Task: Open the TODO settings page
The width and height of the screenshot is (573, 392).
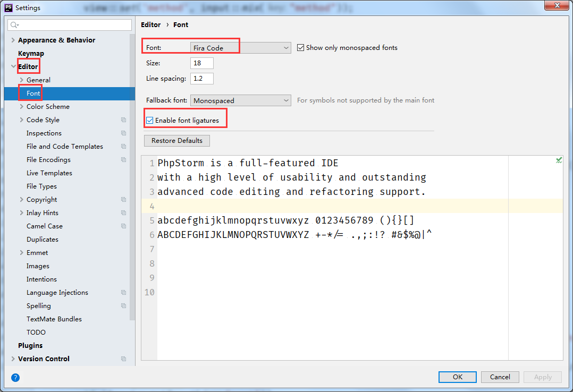Action: (x=36, y=333)
